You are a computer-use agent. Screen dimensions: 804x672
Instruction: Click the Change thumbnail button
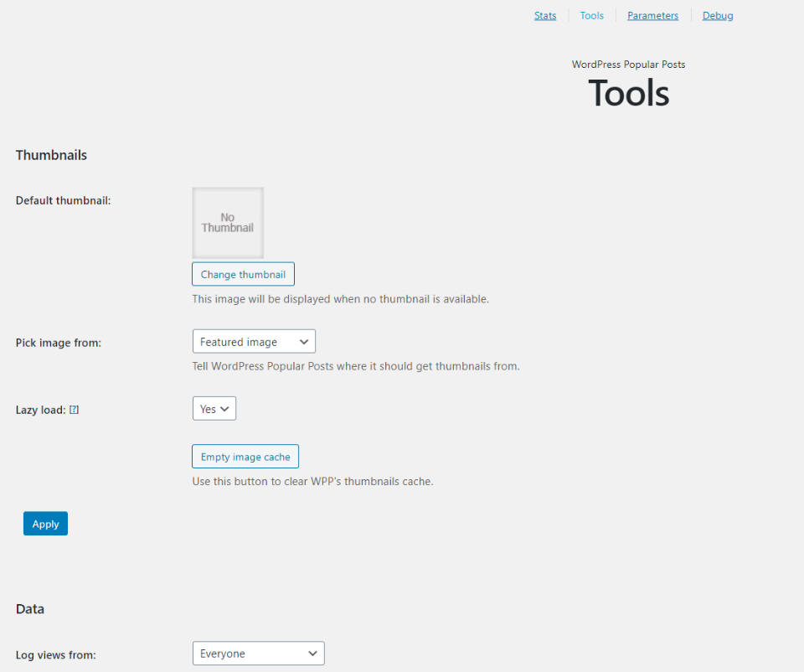click(x=243, y=274)
